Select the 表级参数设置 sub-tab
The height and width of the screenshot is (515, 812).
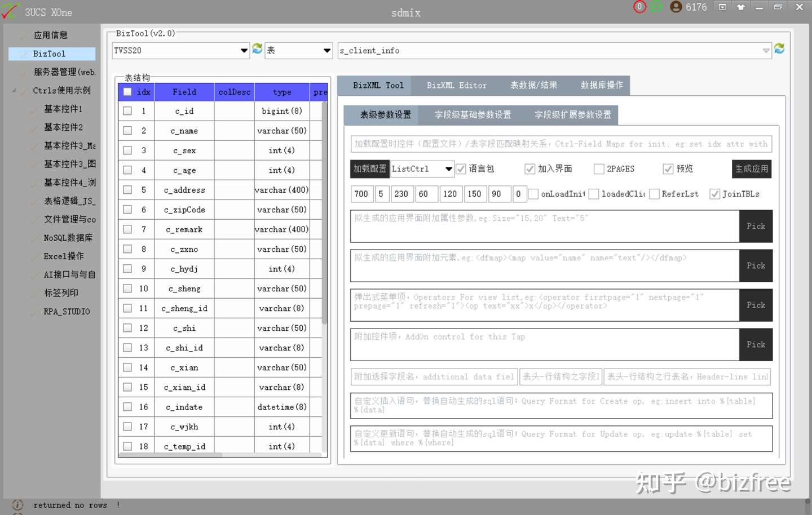(x=381, y=115)
